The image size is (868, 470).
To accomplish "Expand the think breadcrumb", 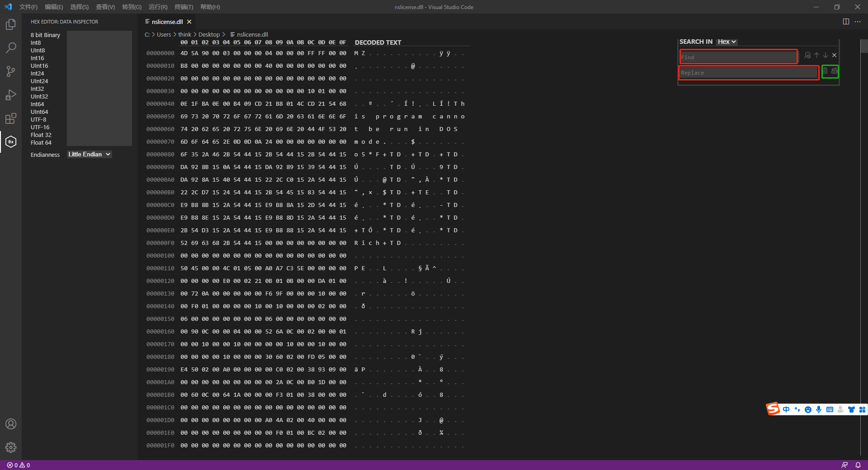I will click(184, 34).
